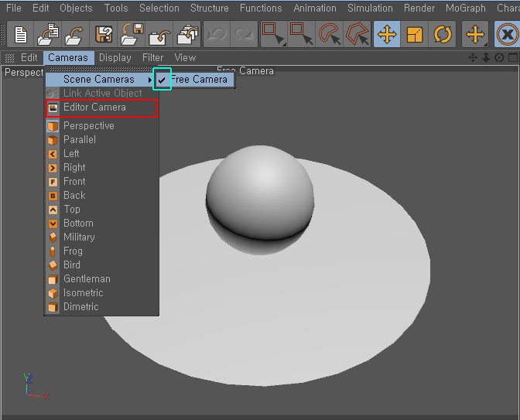Viewport: 520px width, 420px height.
Task: Close the viewport Cameras menu
Action: click(x=68, y=58)
